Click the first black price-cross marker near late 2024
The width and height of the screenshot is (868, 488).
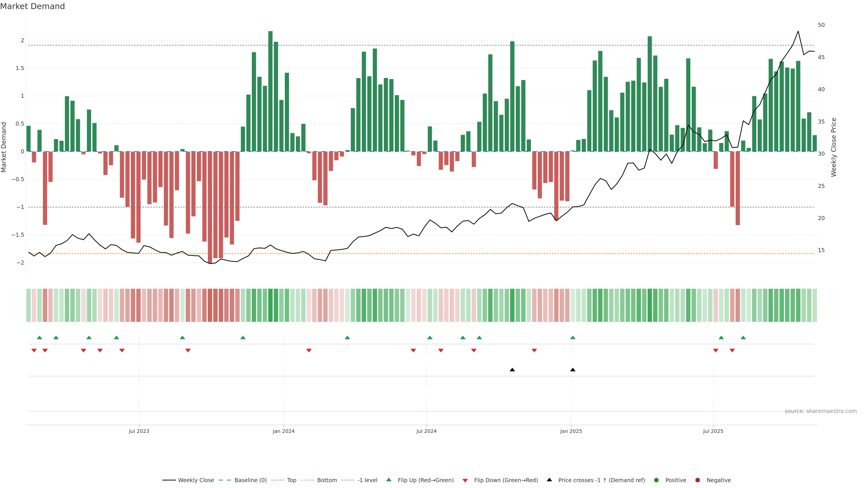pos(512,370)
